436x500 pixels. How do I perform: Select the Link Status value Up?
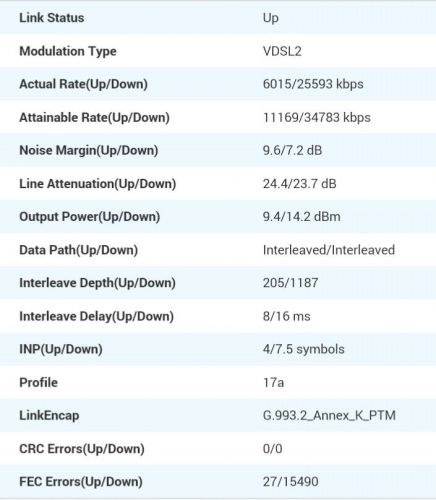(x=271, y=18)
